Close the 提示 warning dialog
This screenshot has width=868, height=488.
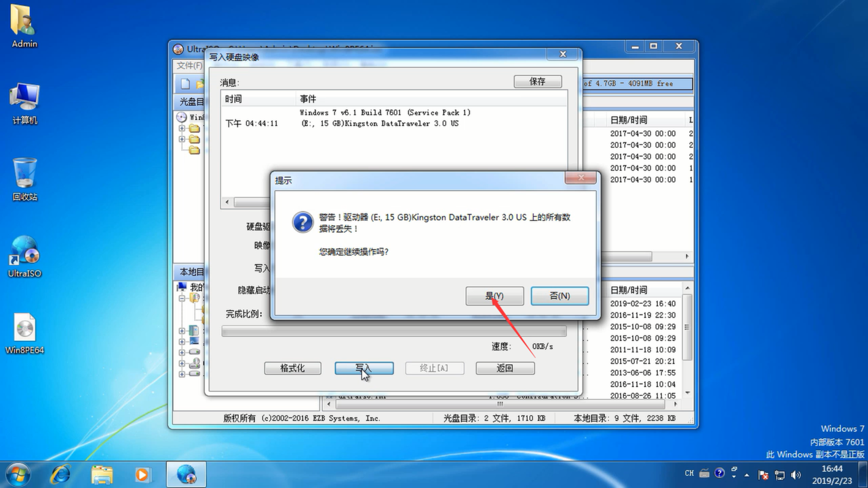click(580, 178)
